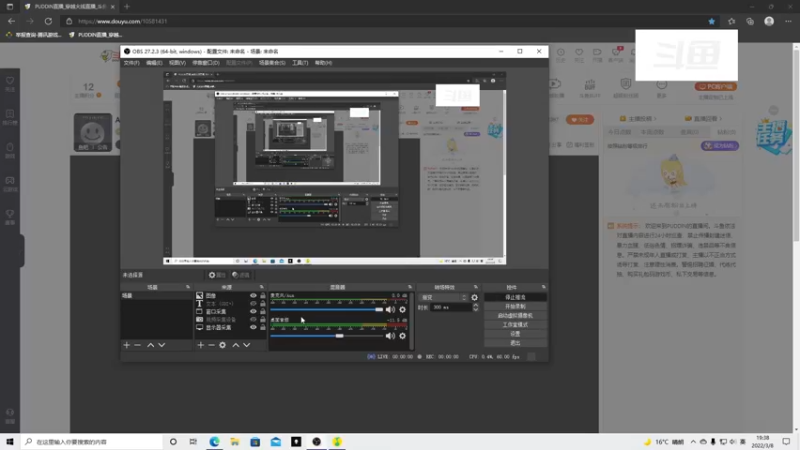Image resolution: width=800 pixels, height=450 pixels.
Task: Open Microsoft Edge from the taskbar
Action: coord(214,442)
